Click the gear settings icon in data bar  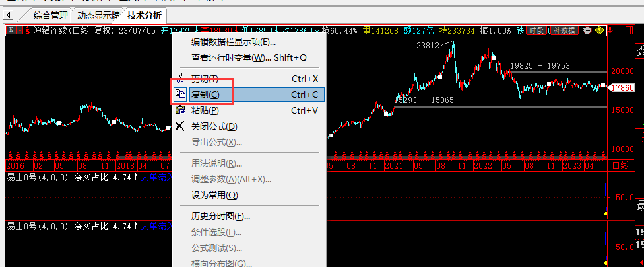(x=587, y=30)
